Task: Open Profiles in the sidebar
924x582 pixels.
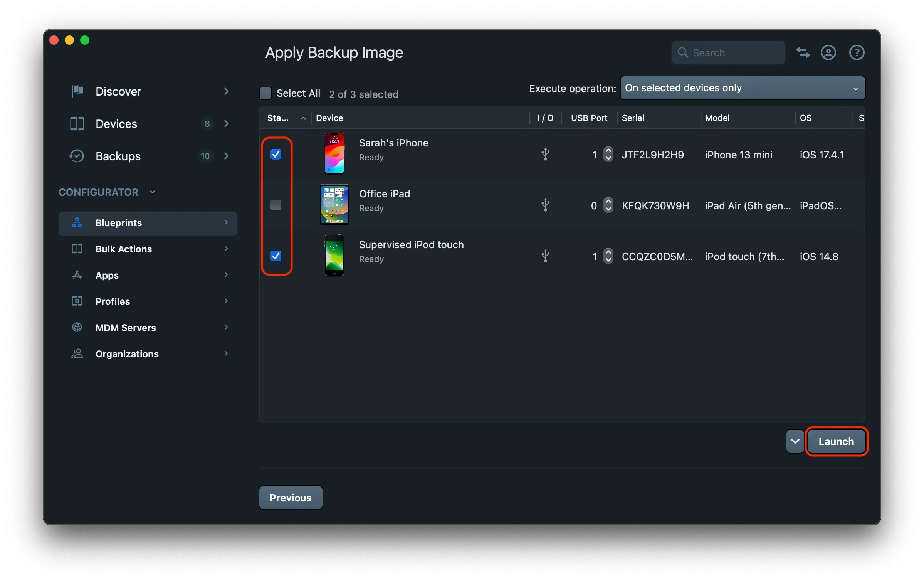Action: [113, 301]
